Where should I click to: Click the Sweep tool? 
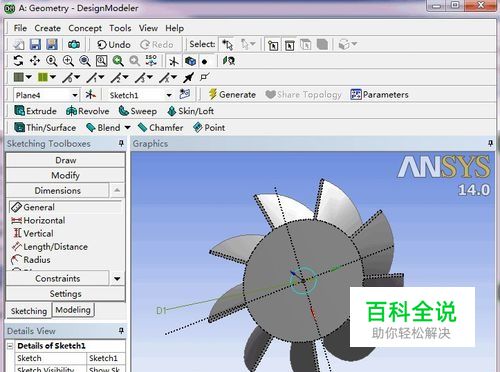(x=138, y=111)
